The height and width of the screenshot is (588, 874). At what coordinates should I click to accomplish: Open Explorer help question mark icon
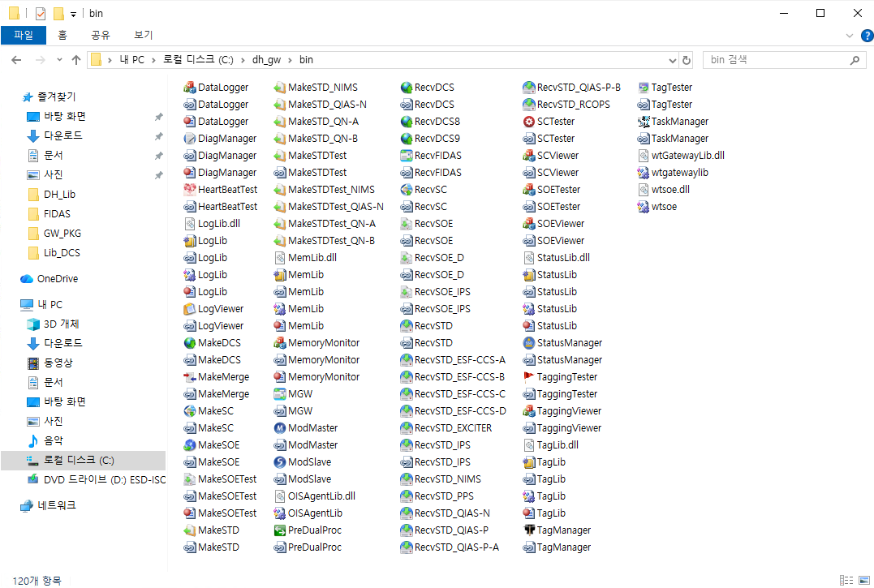(866, 36)
